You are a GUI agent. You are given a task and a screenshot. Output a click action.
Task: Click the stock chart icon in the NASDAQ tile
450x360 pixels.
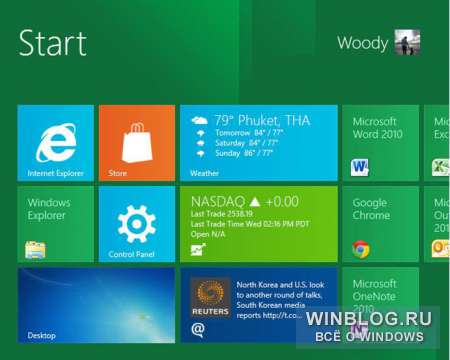click(x=198, y=250)
